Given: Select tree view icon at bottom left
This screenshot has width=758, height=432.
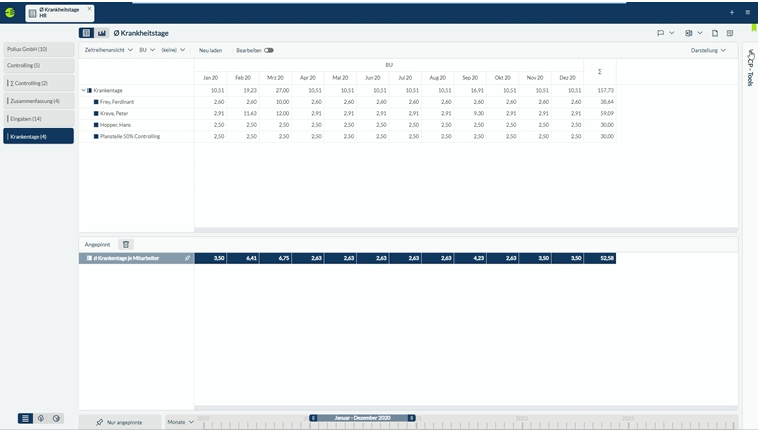Looking at the screenshot, I should click(41, 418).
